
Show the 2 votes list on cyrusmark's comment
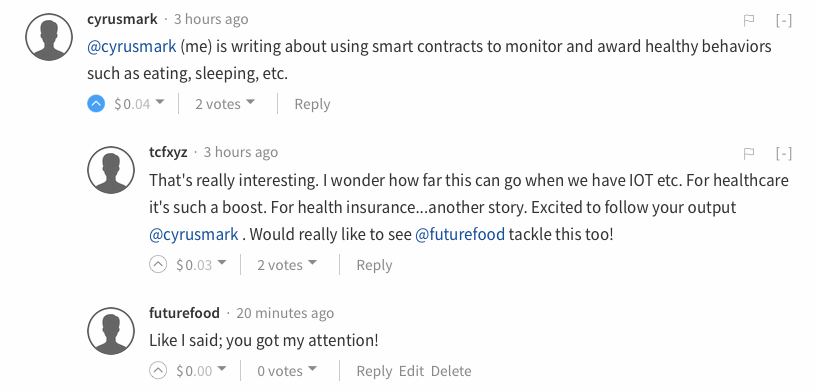tap(225, 104)
